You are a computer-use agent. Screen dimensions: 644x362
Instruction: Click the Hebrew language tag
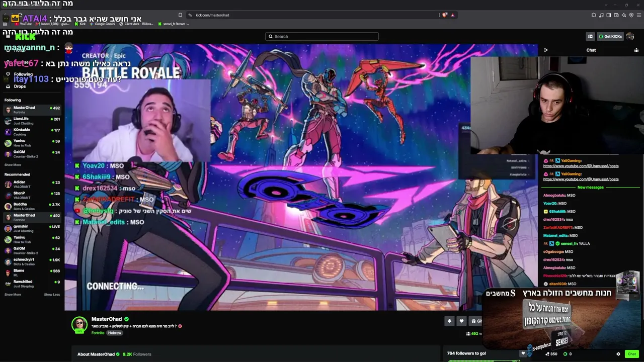pyautogui.click(x=115, y=333)
